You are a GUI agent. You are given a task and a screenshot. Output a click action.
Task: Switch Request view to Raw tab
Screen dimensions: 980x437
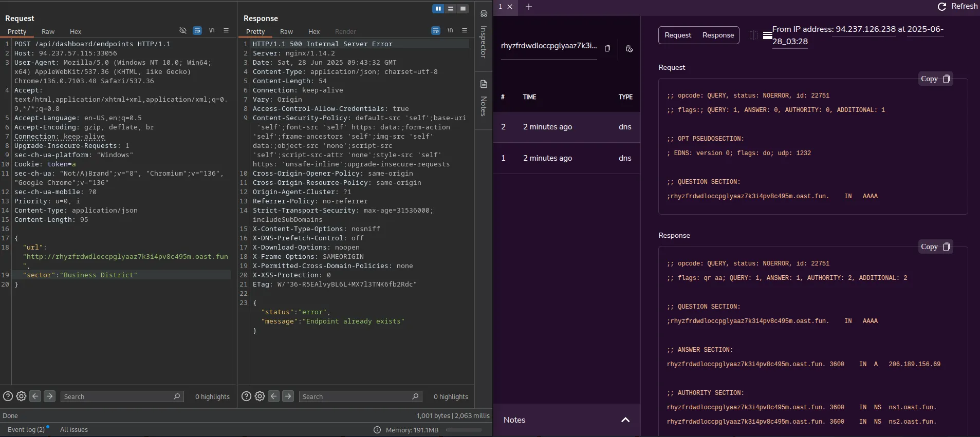pyautogui.click(x=48, y=32)
